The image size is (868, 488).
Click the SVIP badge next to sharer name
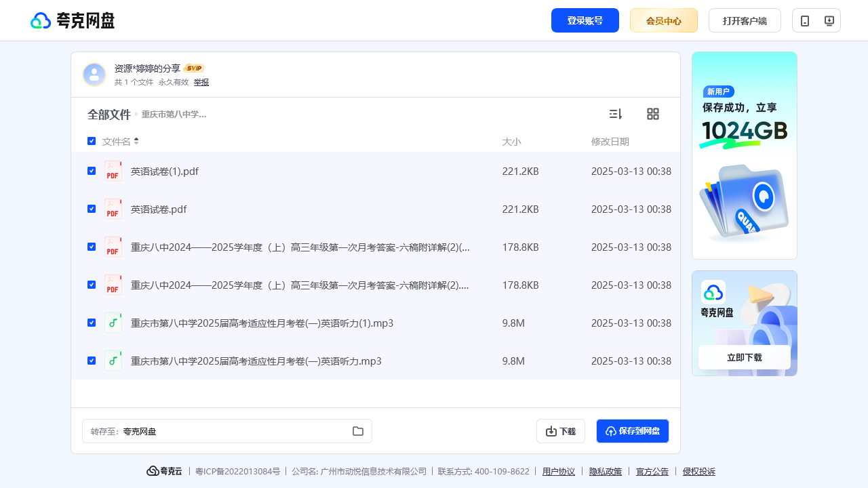195,68
